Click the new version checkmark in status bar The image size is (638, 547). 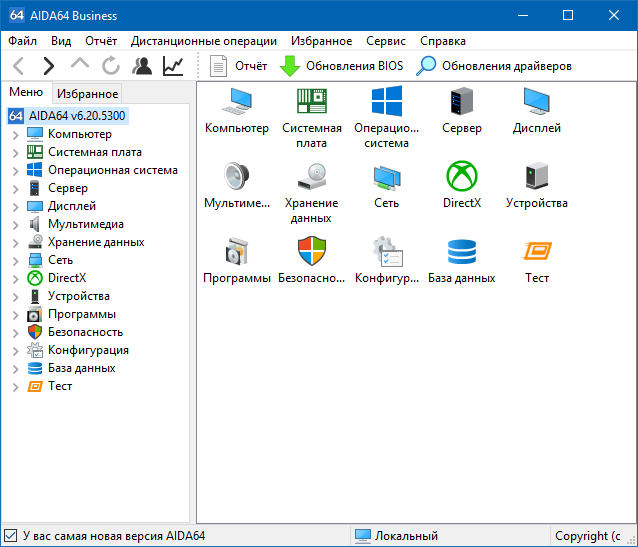[11, 536]
